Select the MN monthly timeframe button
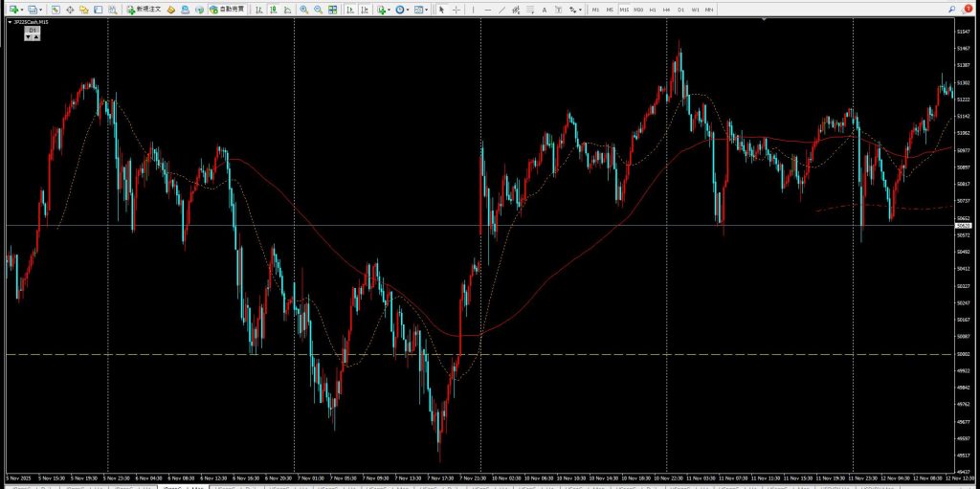 (x=709, y=10)
